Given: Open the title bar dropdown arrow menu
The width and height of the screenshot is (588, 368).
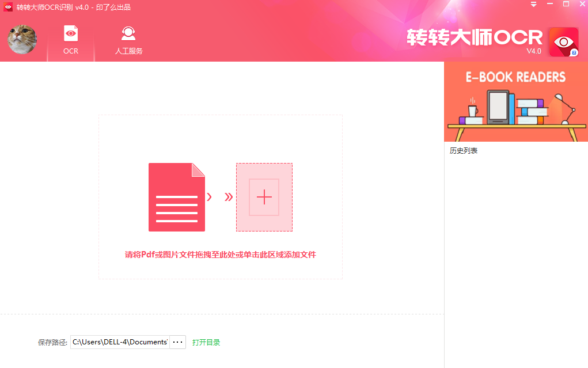Looking at the screenshot, I should (533, 5).
